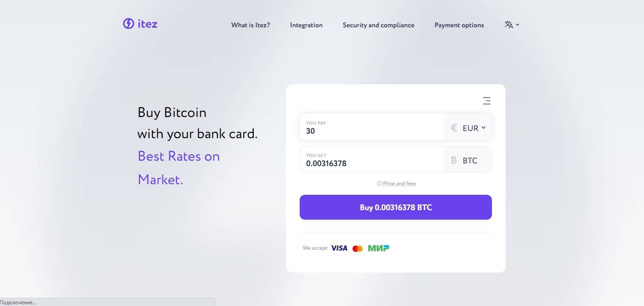Go to Security and compliance page
Screen dimensions: 644x306
(x=378, y=25)
